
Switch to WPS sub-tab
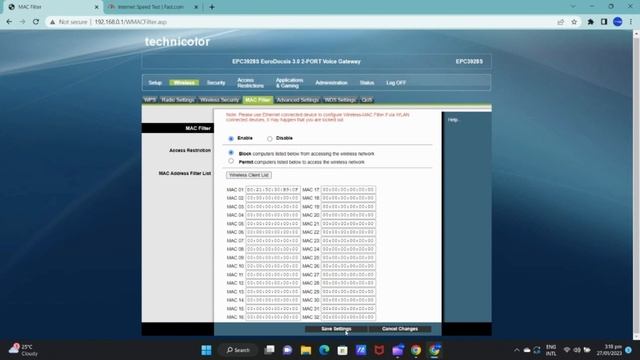[x=150, y=100]
